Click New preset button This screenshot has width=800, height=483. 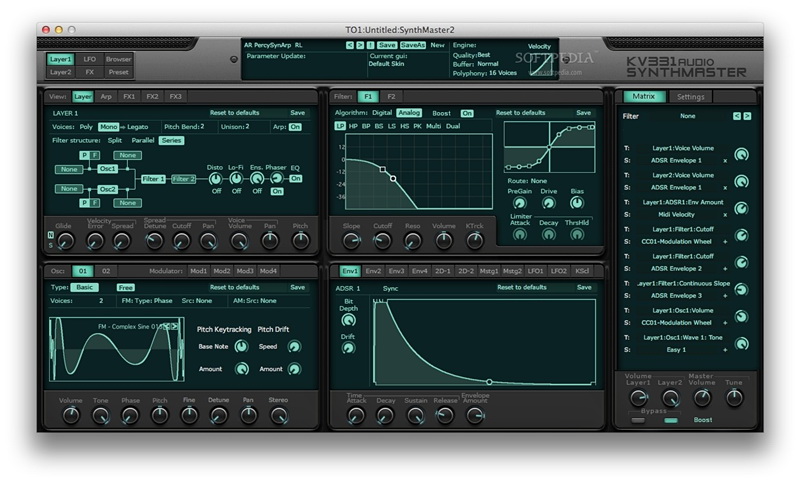coord(437,45)
